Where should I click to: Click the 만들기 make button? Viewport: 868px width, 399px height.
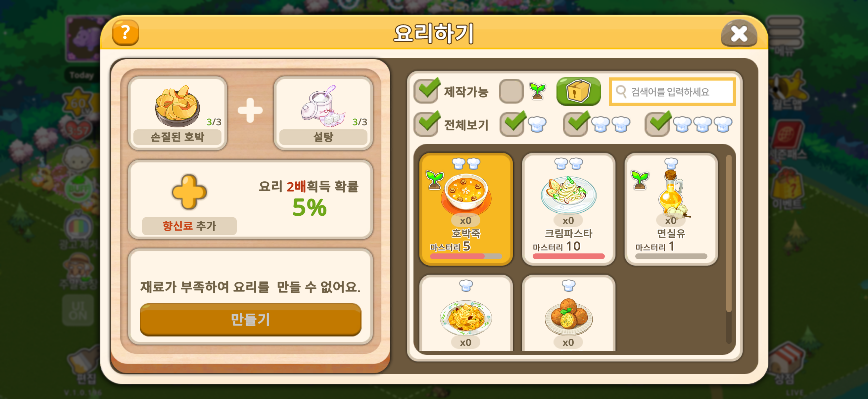pos(250,319)
